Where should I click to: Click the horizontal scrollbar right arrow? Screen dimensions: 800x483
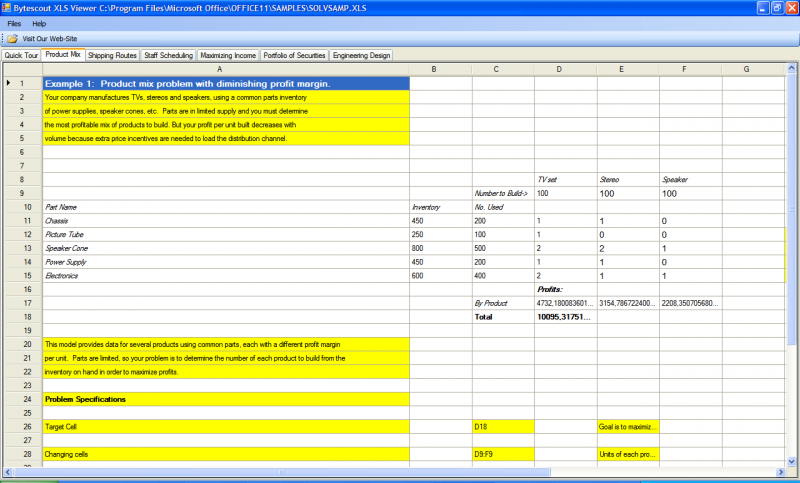tap(781, 472)
